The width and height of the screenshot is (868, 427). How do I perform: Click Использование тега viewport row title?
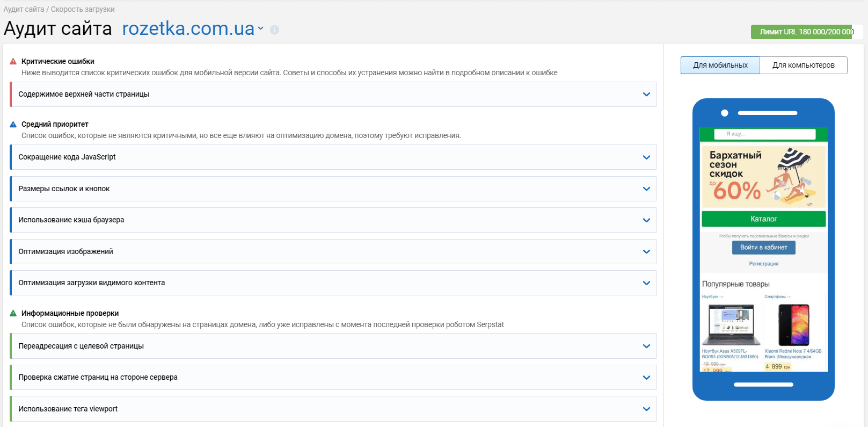68,409
